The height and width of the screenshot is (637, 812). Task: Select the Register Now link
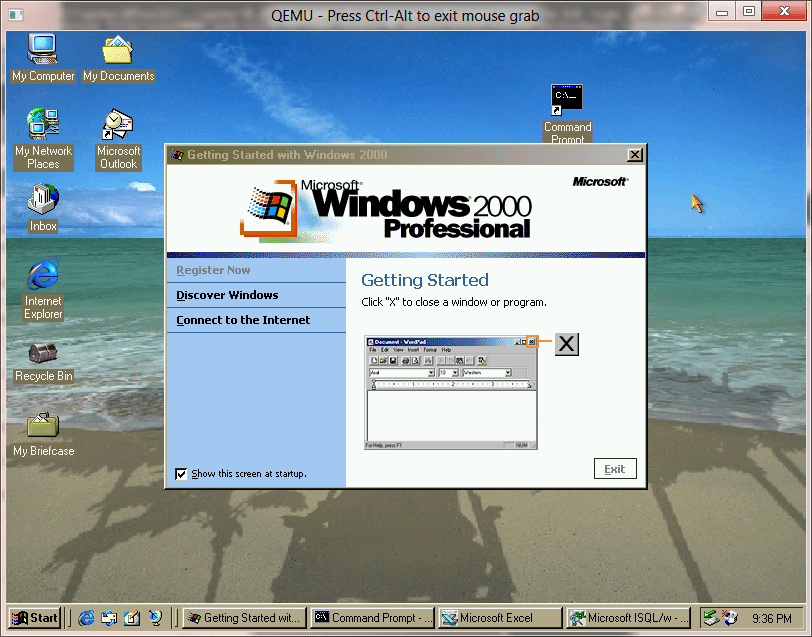pos(213,270)
